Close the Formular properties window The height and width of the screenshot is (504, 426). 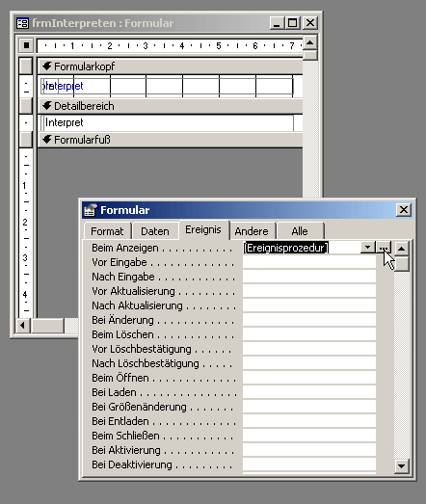[x=404, y=210]
